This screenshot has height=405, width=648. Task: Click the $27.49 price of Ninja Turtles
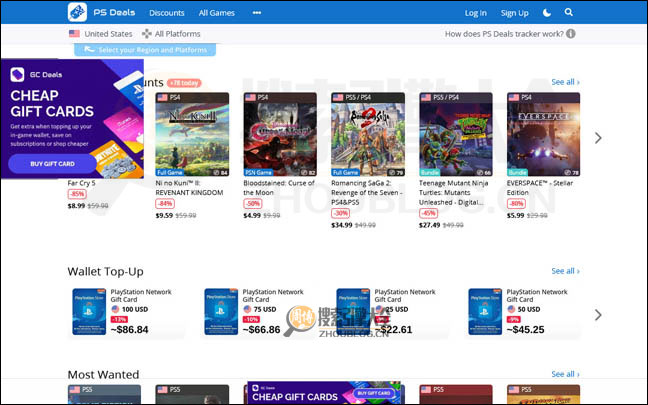tap(429, 225)
